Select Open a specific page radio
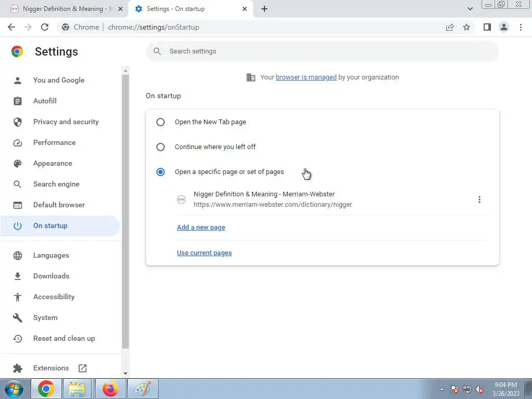 click(x=161, y=171)
